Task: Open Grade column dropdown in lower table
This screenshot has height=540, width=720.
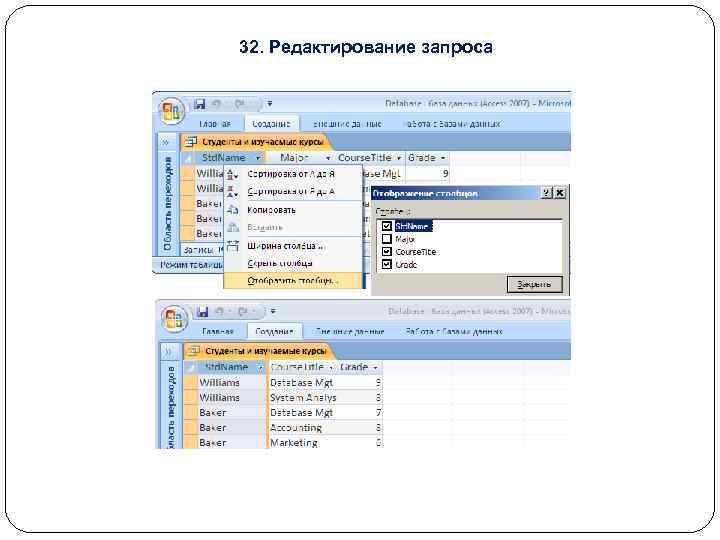Action: pyautogui.click(x=375, y=367)
